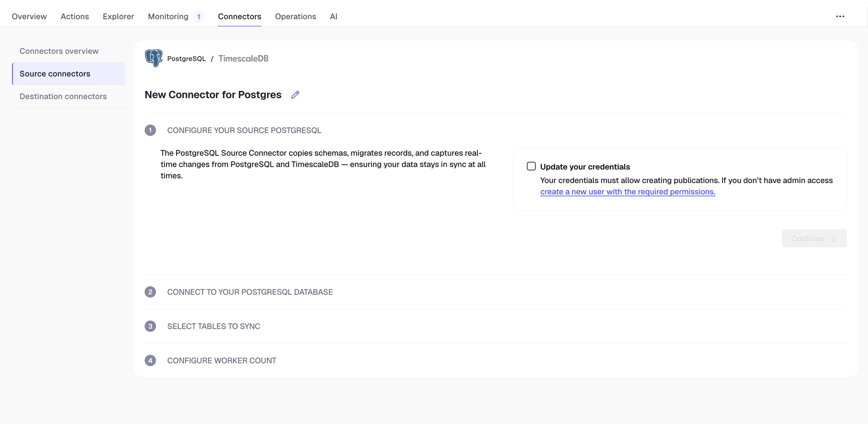868x424 pixels.
Task: Switch to the Operations tab
Action: [296, 17]
